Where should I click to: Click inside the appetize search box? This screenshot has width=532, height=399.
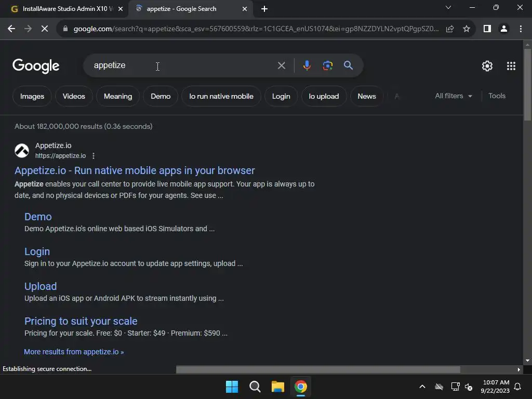[x=183, y=65]
